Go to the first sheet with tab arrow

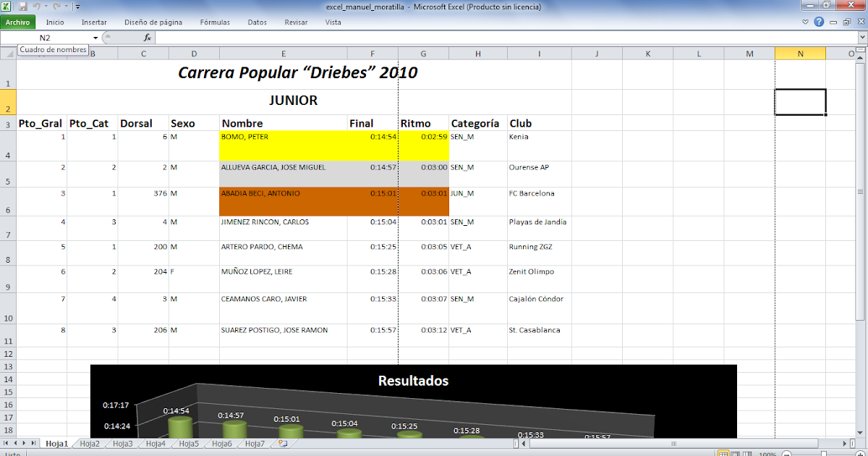pyautogui.click(x=7, y=444)
